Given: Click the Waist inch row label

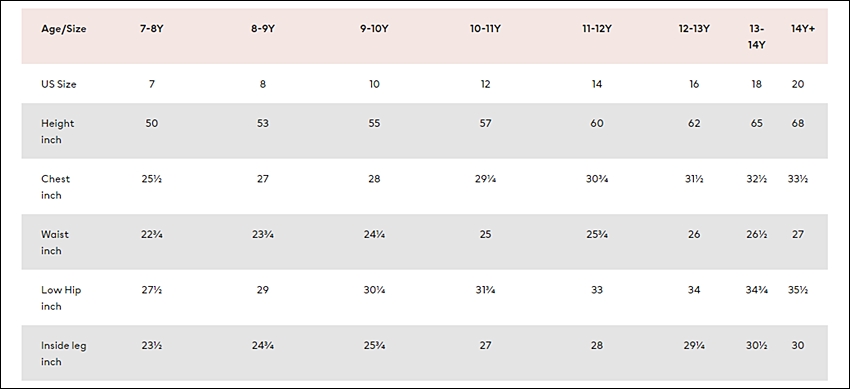Looking at the screenshot, I should click(55, 242).
